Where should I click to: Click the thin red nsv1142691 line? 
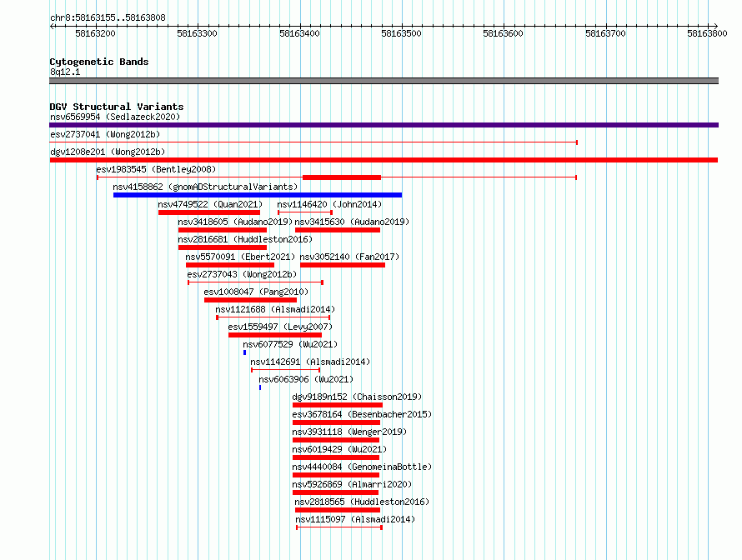(x=285, y=370)
